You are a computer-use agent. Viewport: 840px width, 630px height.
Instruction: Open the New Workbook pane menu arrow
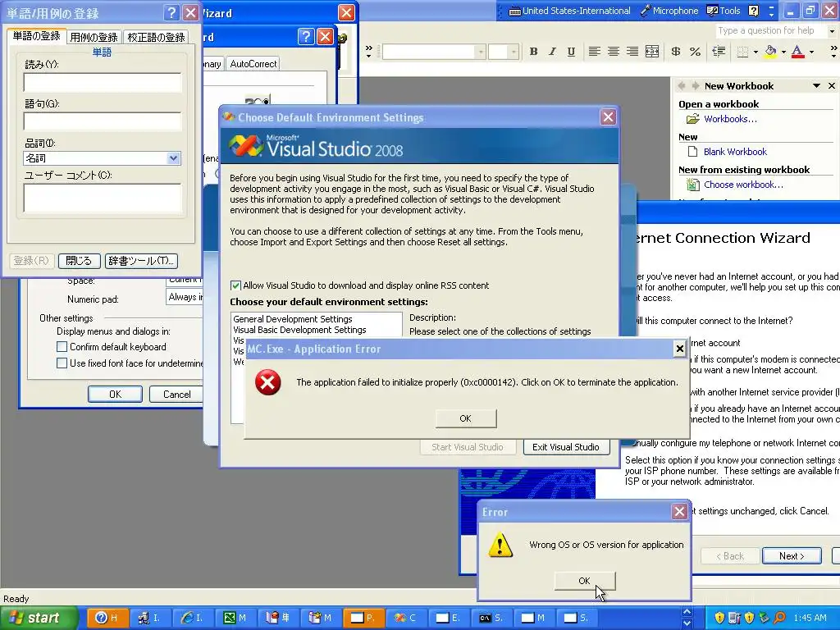(816, 85)
